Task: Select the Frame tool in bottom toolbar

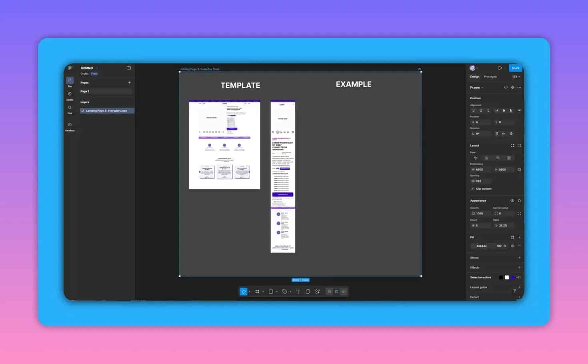Action: 257,292
